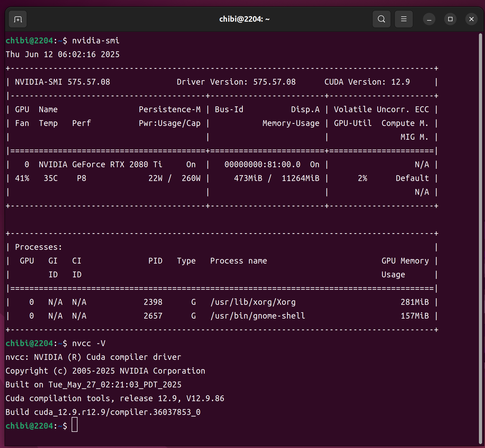This screenshot has height=448, width=485.
Task: Click the 2% GPU-Util value
Action: click(362, 178)
